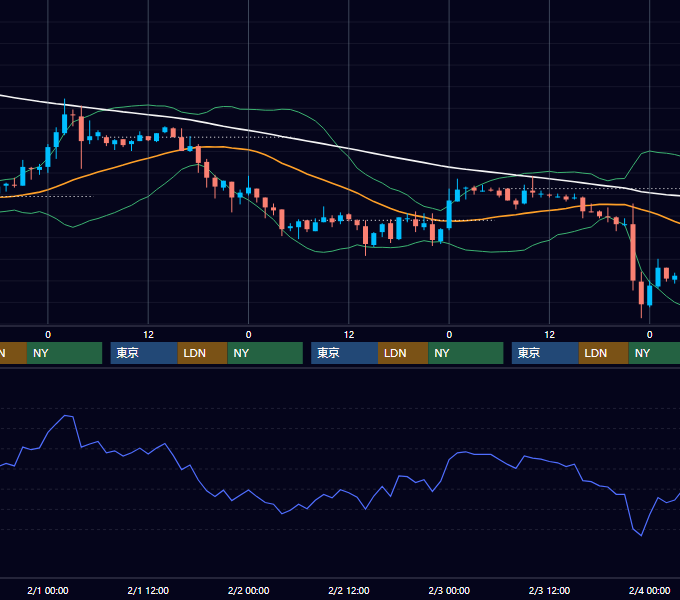Select the 東京 session block on 2/1
This screenshot has width=680, height=600.
coord(144,353)
